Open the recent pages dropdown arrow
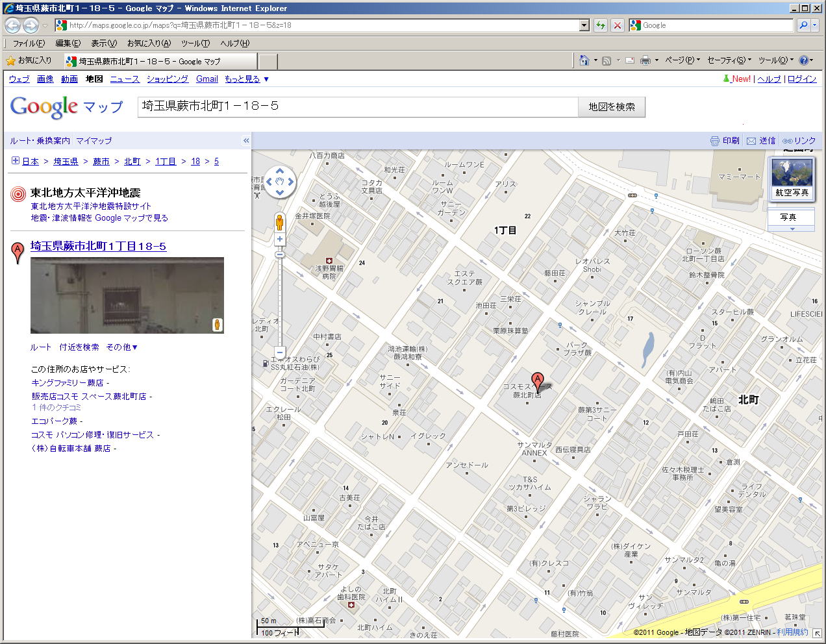 pyautogui.click(x=45, y=26)
